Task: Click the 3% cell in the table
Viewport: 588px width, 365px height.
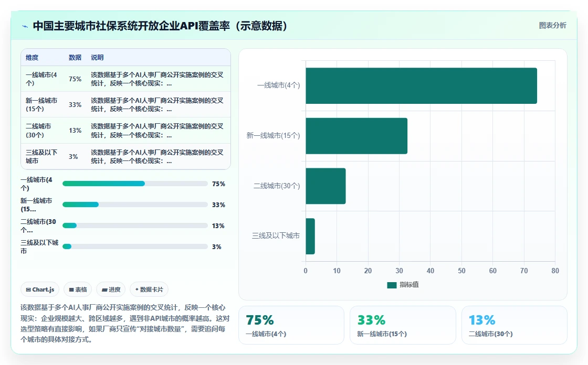Action: click(x=73, y=156)
